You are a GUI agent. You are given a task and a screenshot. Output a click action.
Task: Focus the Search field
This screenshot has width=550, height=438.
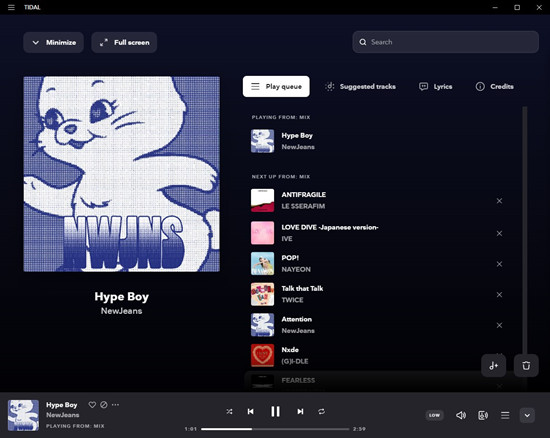click(x=445, y=42)
